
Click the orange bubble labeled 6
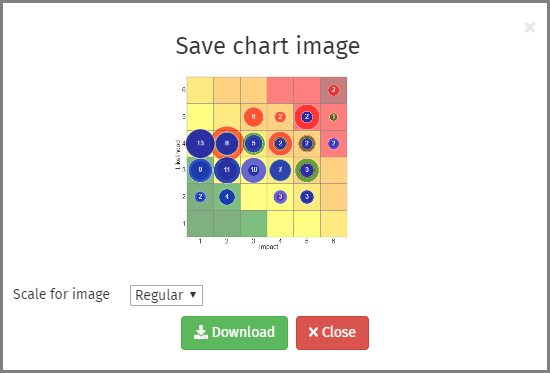point(254,116)
